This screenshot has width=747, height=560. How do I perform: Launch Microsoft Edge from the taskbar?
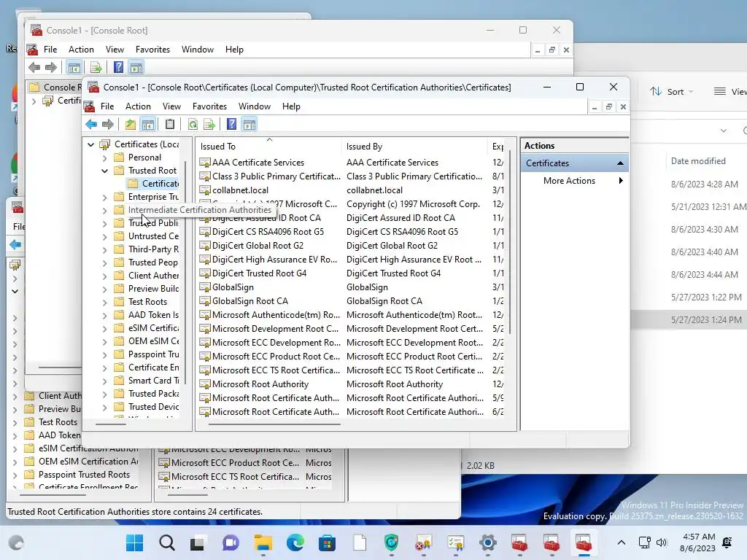click(295, 542)
